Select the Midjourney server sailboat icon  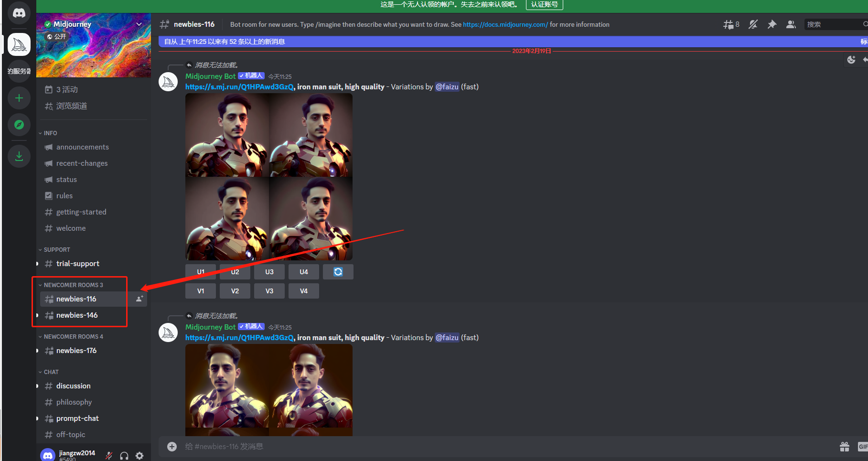[x=19, y=44]
